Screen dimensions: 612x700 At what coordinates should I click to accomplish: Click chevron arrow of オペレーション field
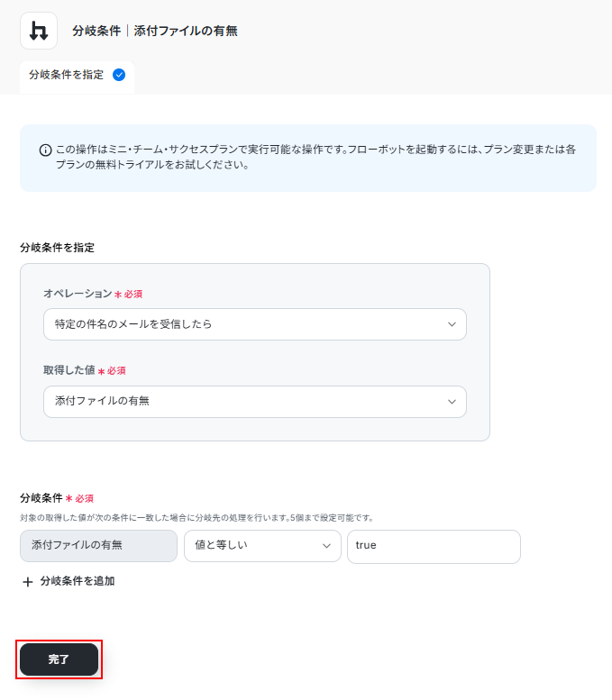click(x=452, y=324)
